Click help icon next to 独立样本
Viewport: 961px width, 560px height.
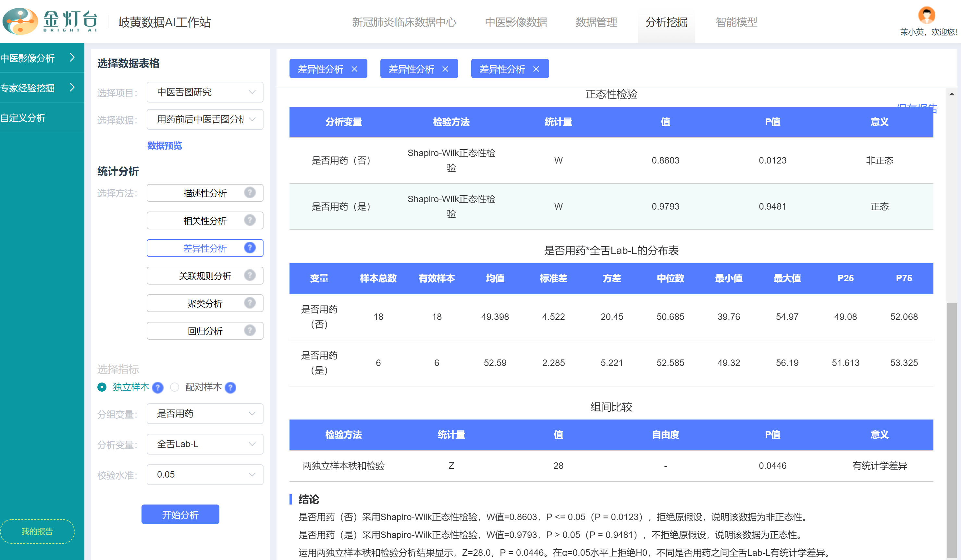(157, 387)
